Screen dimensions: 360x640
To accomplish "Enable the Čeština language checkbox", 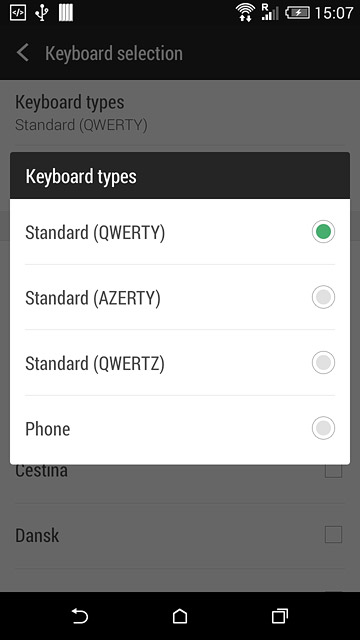I will [x=333, y=471].
